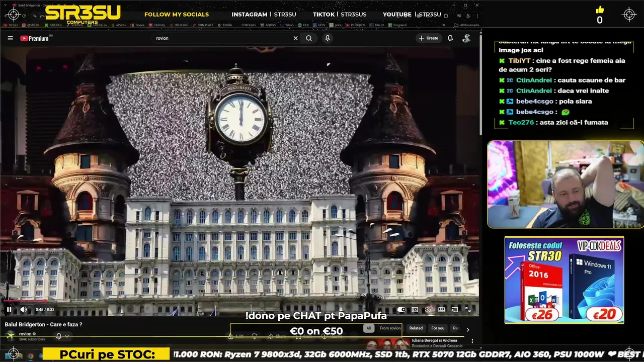The image size is (644, 362).
Task: Open the TikFinity bookmark
Action: click(x=156, y=25)
